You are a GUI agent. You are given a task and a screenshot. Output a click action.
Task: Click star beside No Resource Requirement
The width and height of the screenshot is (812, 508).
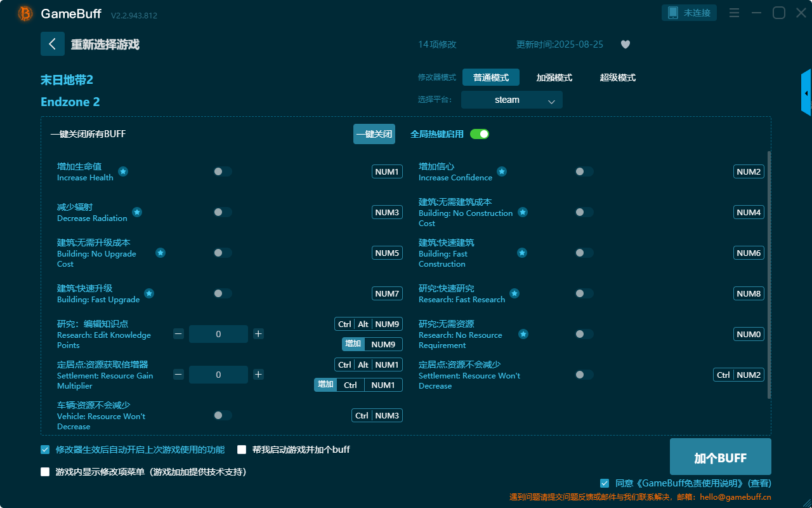(523, 334)
